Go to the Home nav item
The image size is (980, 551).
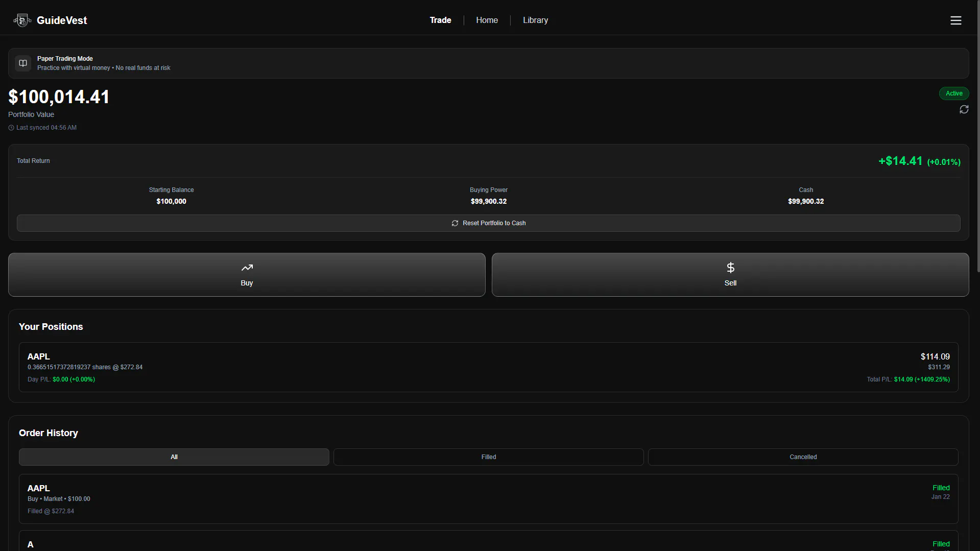coord(487,20)
